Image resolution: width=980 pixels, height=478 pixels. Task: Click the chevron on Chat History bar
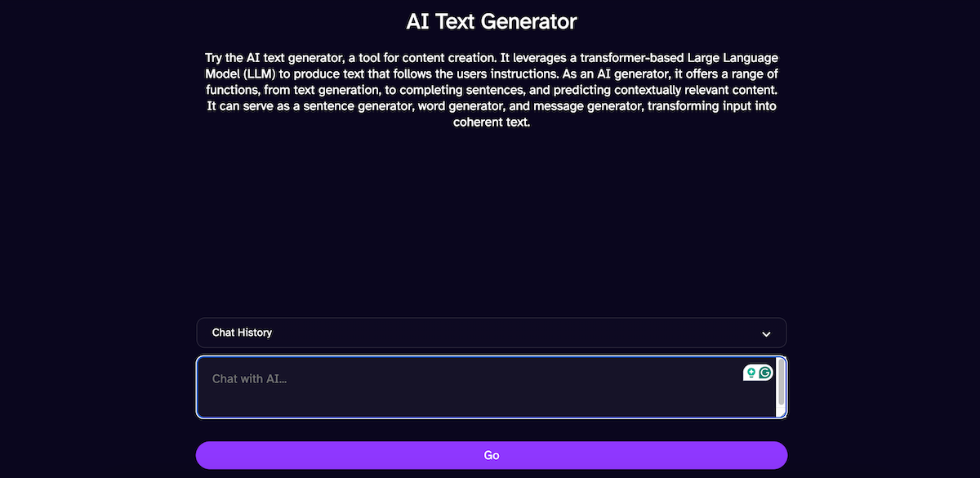tap(766, 333)
